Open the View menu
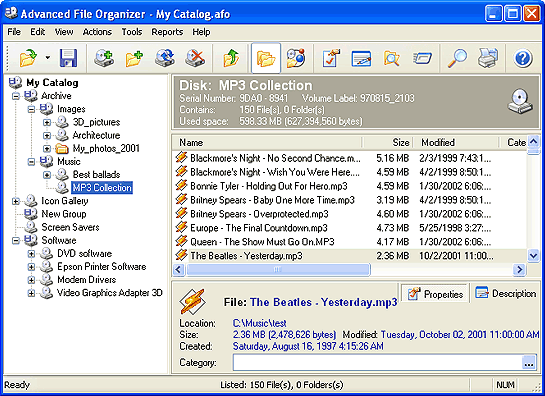This screenshot has height=396, width=545. click(64, 32)
